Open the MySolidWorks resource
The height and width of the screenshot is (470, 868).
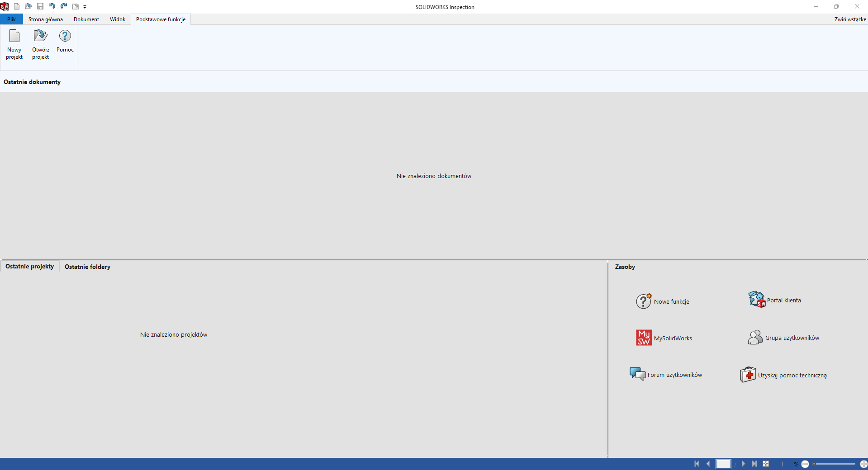click(x=664, y=338)
